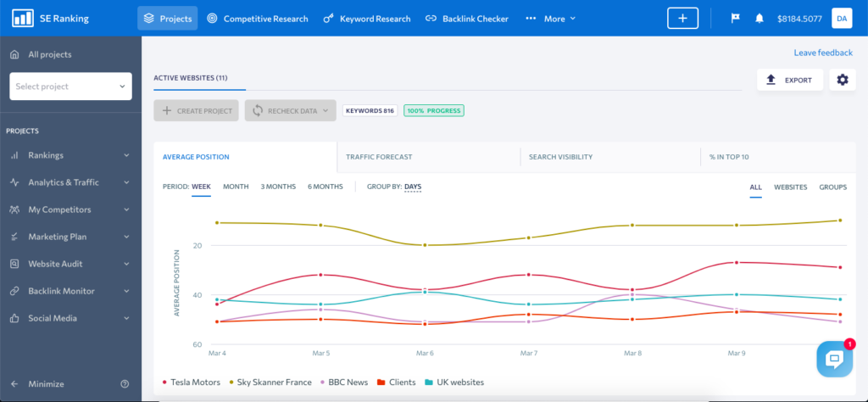Open the notifications bell
Image resolution: width=868 pixels, height=402 pixels.
coord(759,19)
